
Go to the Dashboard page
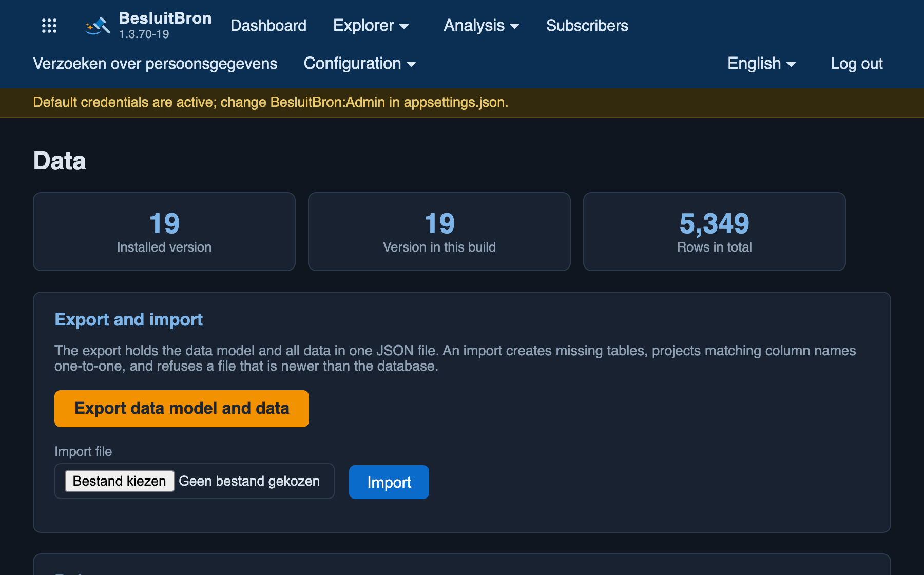tap(268, 26)
